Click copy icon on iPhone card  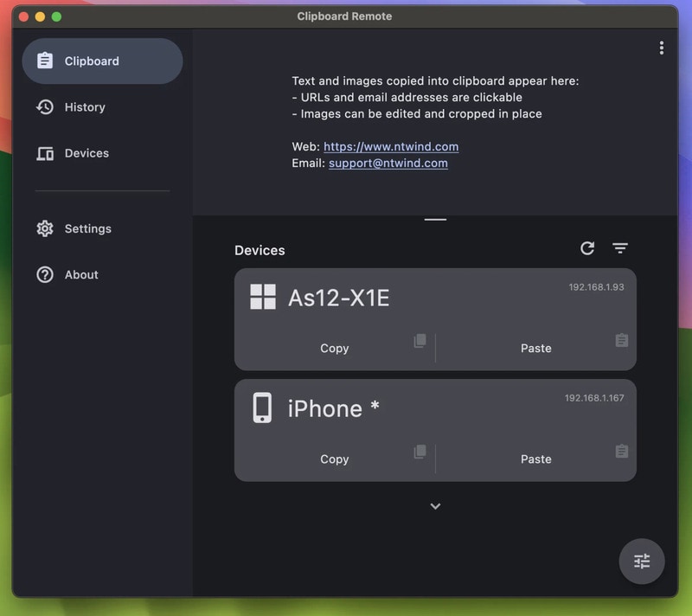420,452
